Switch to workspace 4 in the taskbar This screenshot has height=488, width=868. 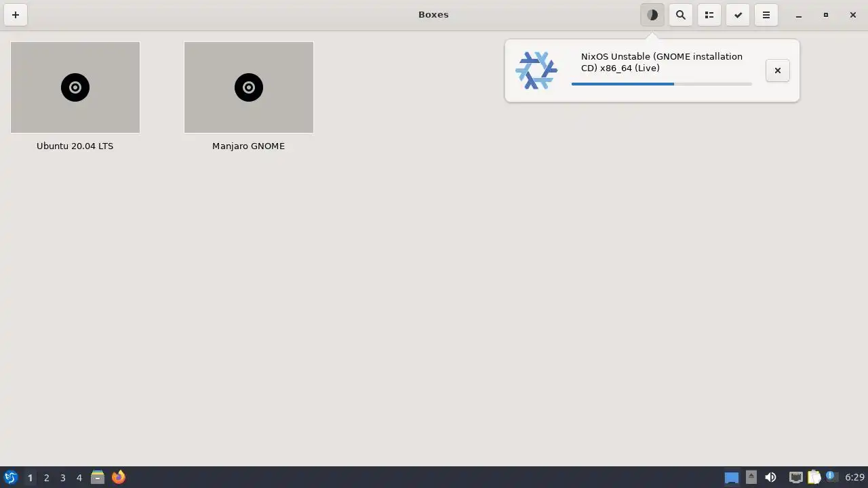[x=79, y=477]
